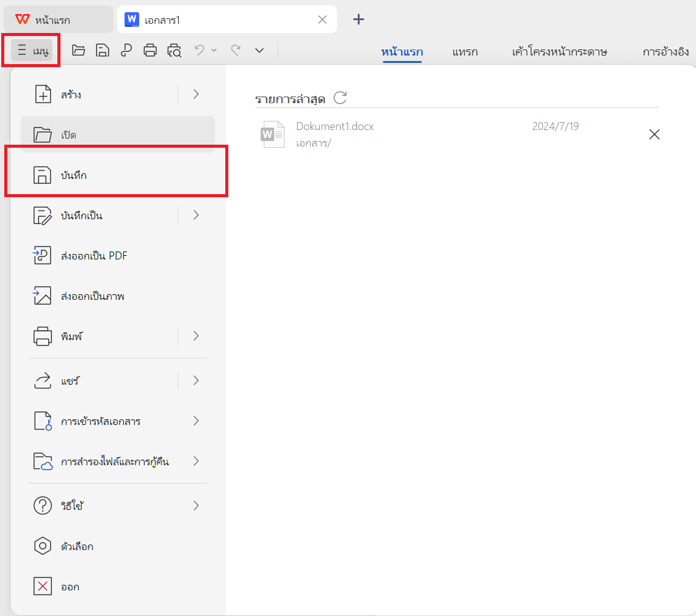Open Dokument1.docx from recent files

pos(335,126)
